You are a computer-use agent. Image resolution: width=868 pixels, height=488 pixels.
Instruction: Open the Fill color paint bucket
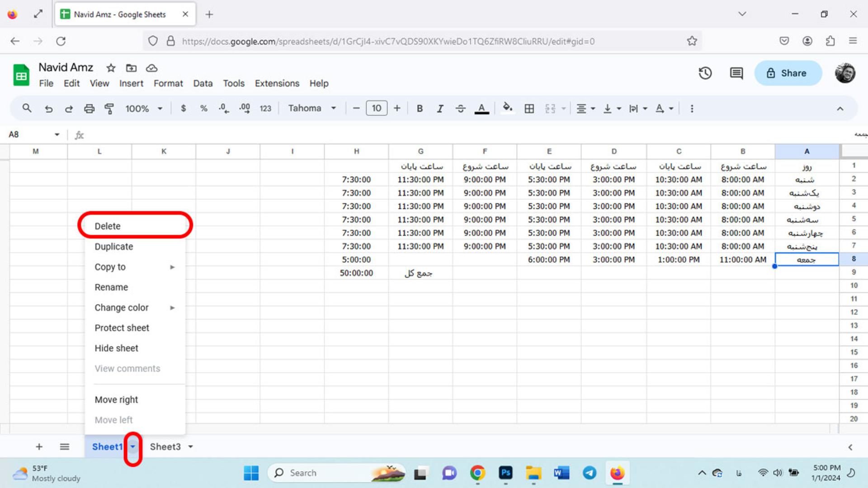507,108
